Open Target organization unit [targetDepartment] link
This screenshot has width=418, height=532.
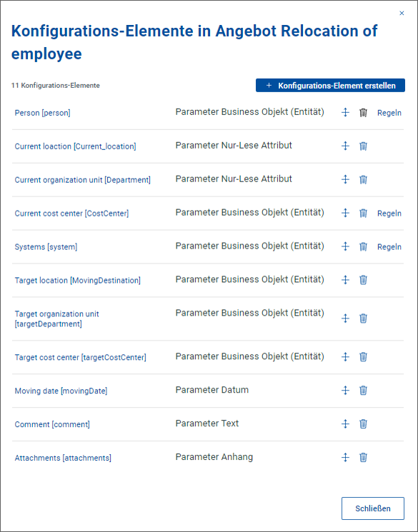[x=56, y=318]
